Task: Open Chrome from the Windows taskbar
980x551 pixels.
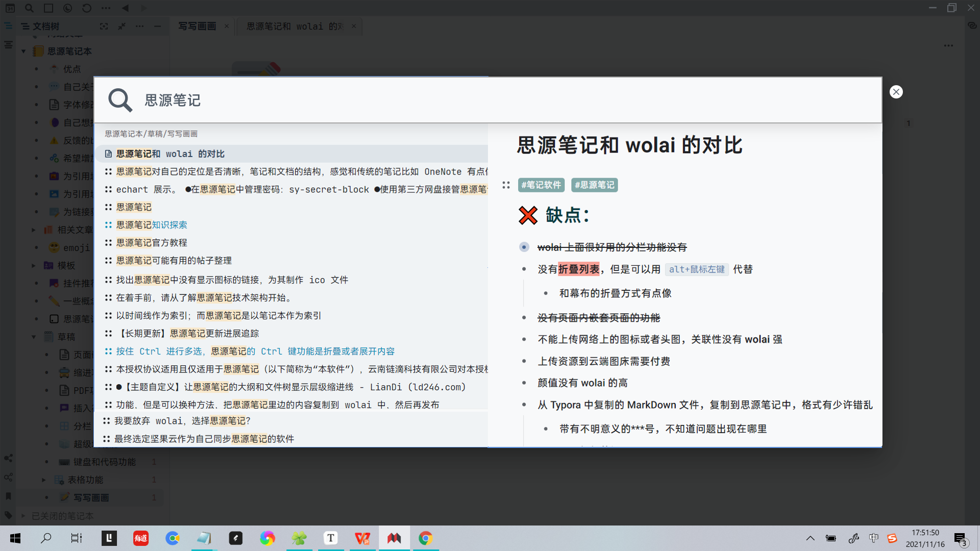Action: pos(425,538)
